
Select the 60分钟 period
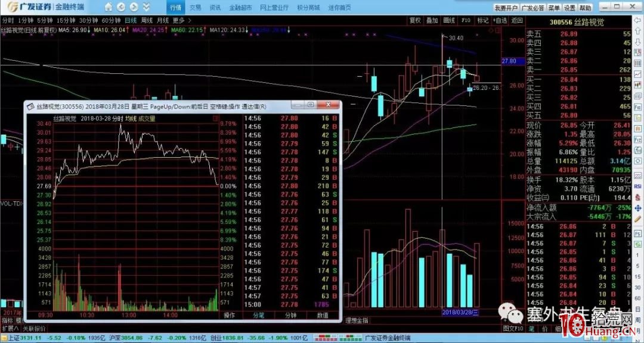tap(111, 20)
